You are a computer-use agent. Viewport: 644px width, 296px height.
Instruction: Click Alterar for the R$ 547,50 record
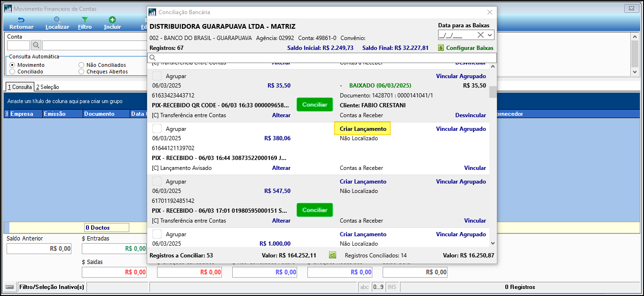(281, 220)
